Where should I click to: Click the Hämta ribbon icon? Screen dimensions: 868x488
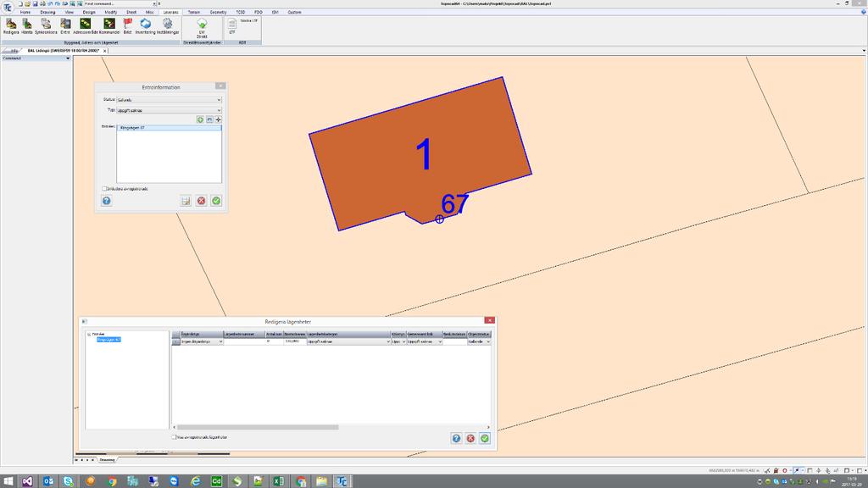pyautogui.click(x=27, y=26)
